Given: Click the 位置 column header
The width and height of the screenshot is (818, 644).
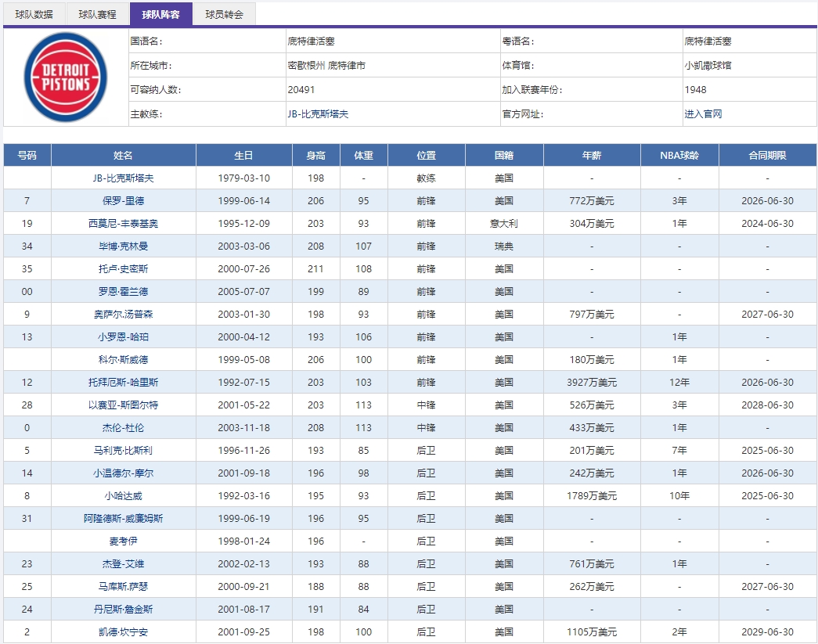Looking at the screenshot, I should pyautogui.click(x=425, y=154).
